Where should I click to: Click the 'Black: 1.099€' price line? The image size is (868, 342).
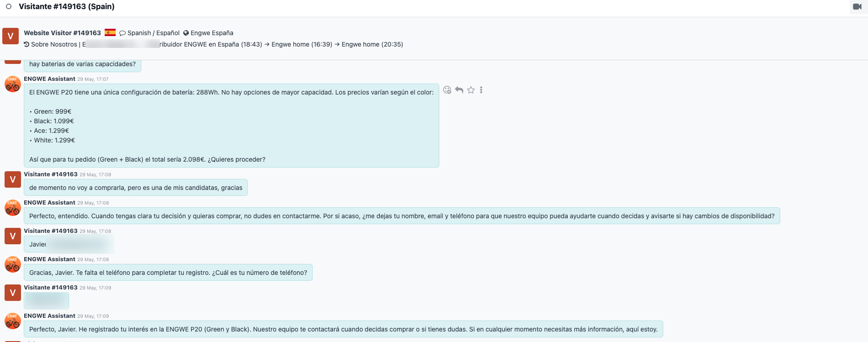54,121
